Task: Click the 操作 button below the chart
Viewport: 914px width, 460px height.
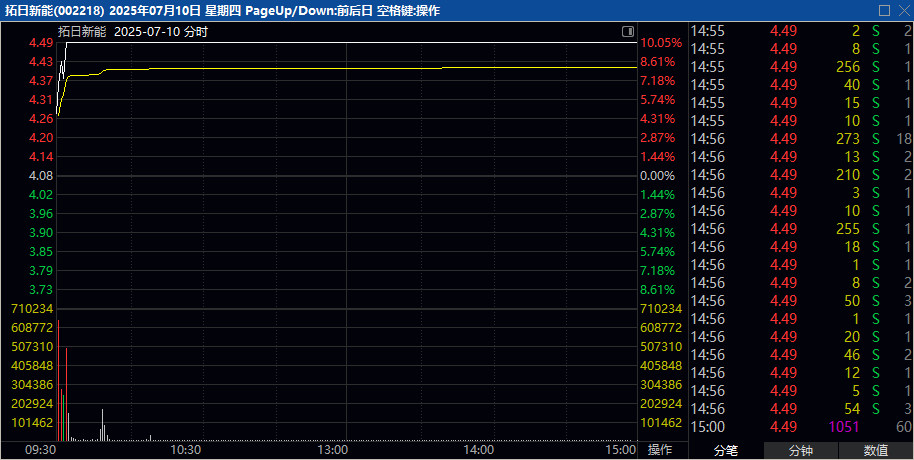Action: coord(661,450)
